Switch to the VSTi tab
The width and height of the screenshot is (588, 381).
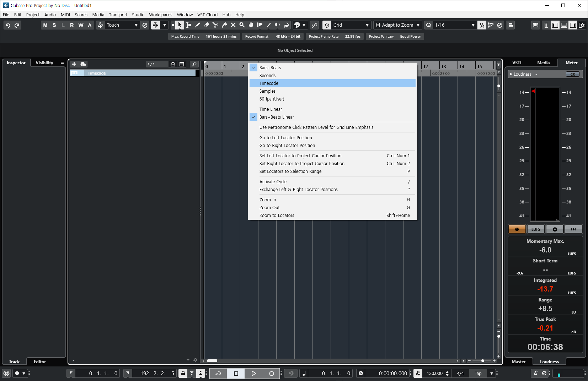point(517,63)
